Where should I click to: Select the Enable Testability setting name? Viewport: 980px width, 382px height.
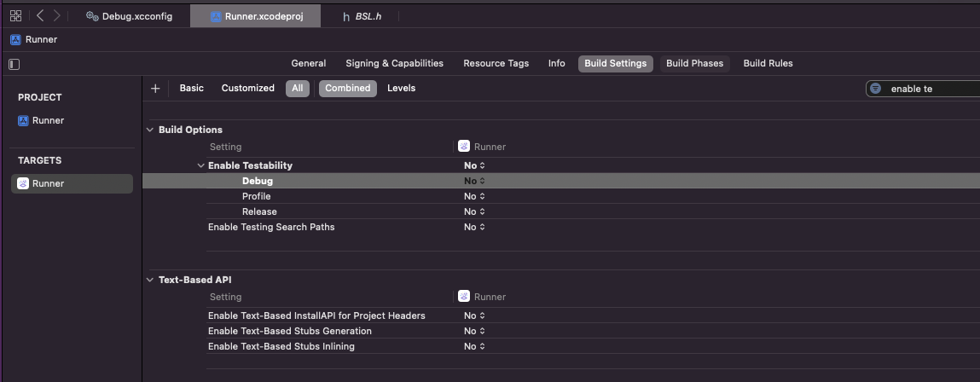tap(250, 165)
